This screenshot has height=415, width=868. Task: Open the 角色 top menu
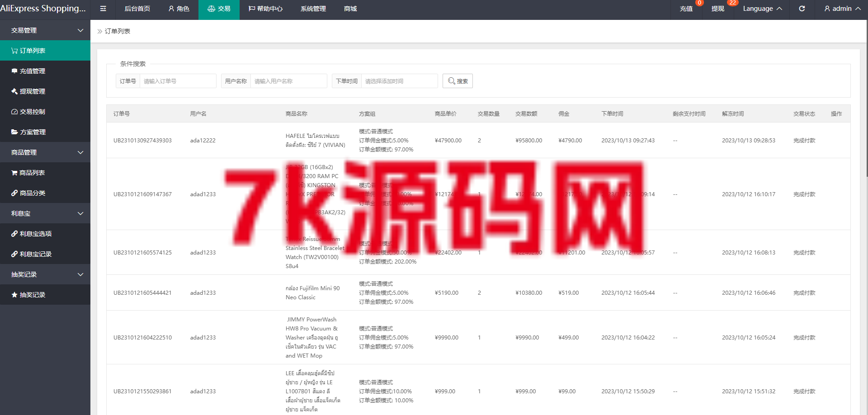(179, 9)
